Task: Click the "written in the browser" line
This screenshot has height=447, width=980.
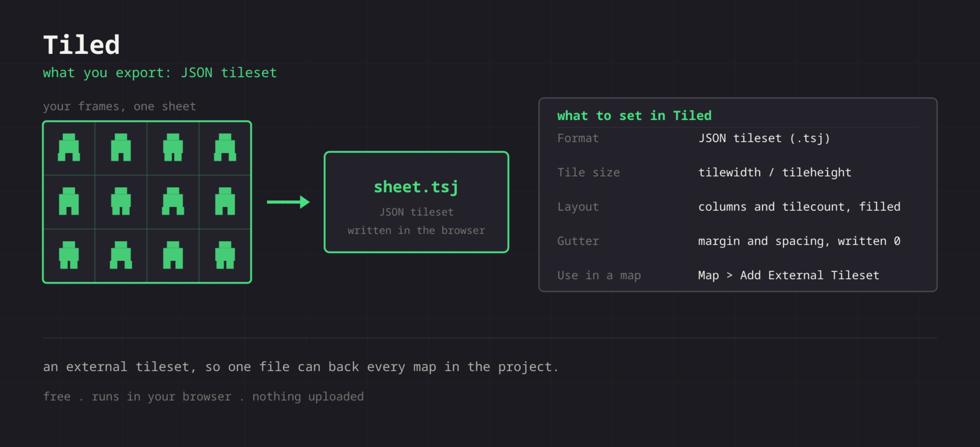Action: coord(417,230)
